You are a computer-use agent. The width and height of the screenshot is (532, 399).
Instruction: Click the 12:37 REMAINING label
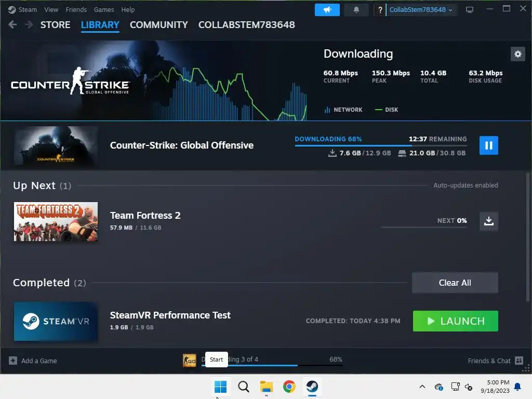[437, 139]
